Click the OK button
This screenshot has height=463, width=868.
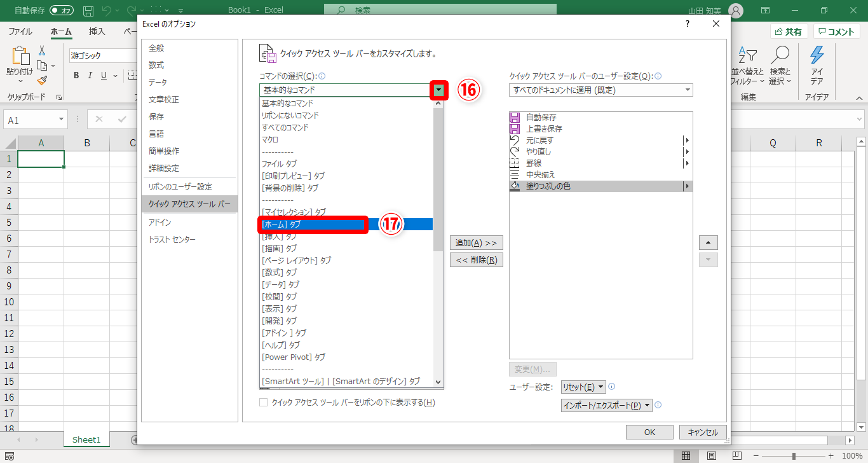(649, 432)
